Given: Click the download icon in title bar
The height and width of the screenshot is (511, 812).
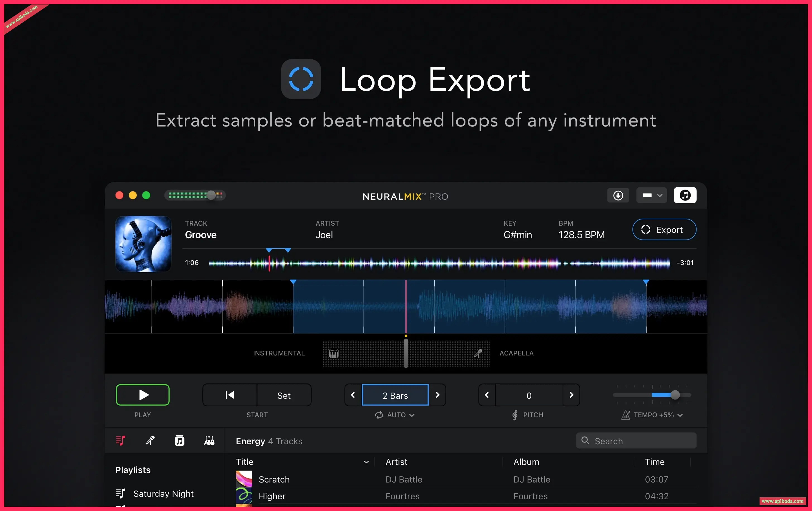Looking at the screenshot, I should pos(618,195).
